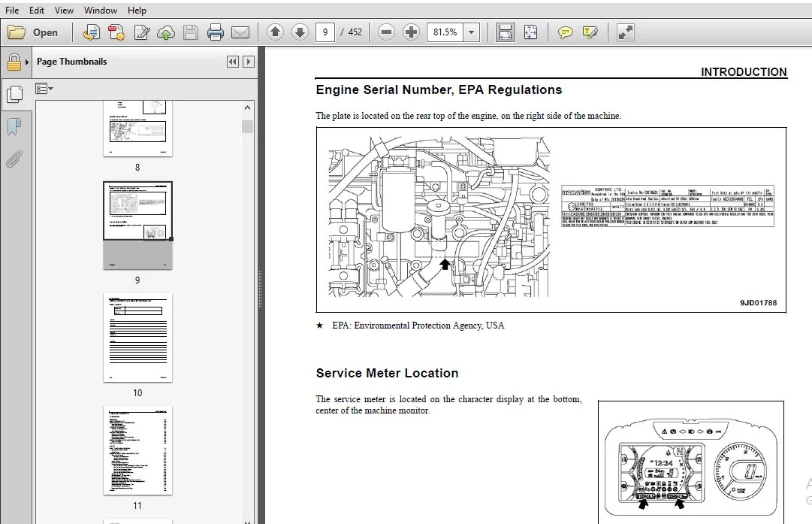Select the page 8 thumbnail

point(137,128)
